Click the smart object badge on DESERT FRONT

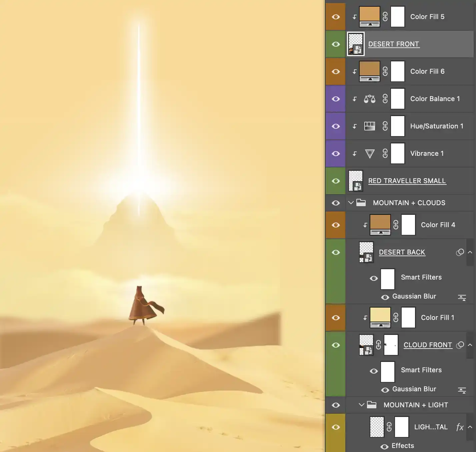pyautogui.click(x=358, y=49)
